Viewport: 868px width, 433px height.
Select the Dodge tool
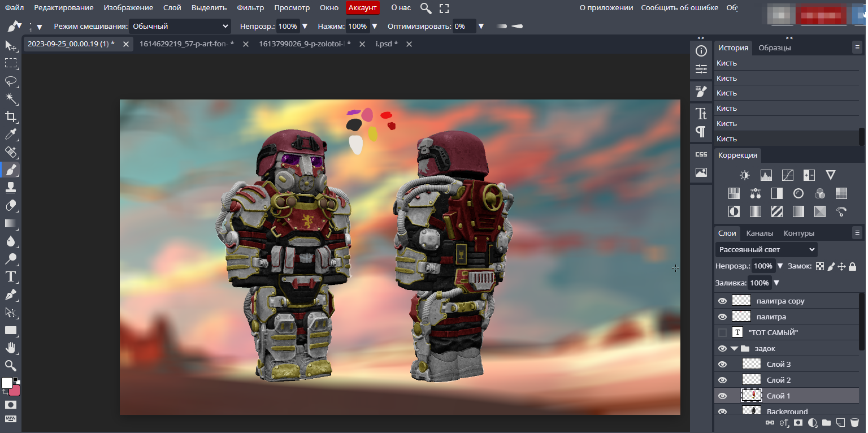click(x=11, y=259)
